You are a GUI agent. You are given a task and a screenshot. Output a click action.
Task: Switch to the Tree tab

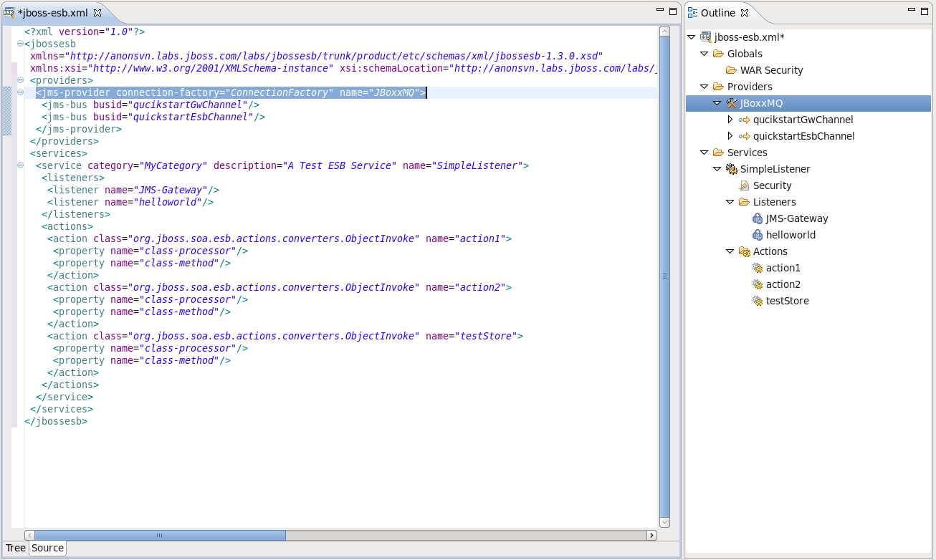[16, 548]
